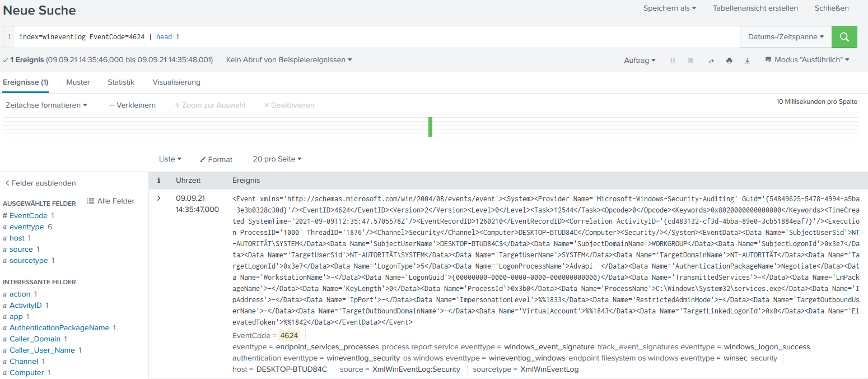868x379 pixels.
Task: Click Zoom zur Auswahl
Action: (210, 105)
